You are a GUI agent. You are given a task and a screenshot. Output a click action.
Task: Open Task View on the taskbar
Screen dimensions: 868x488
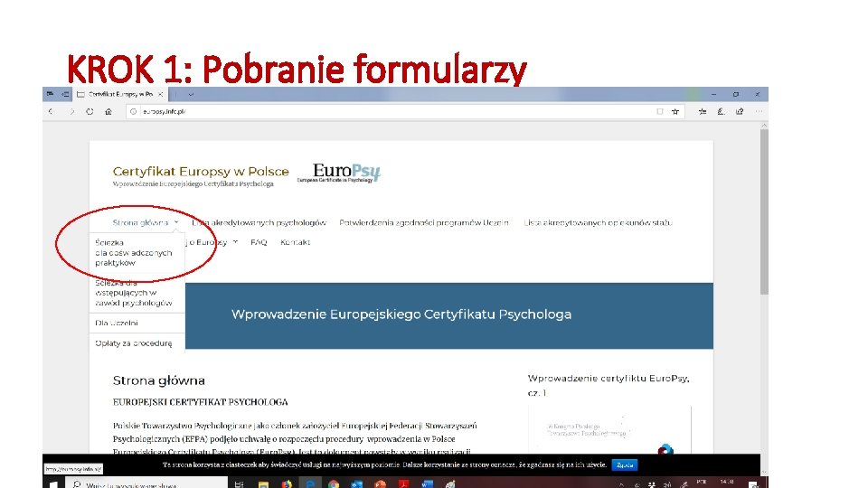(x=239, y=484)
